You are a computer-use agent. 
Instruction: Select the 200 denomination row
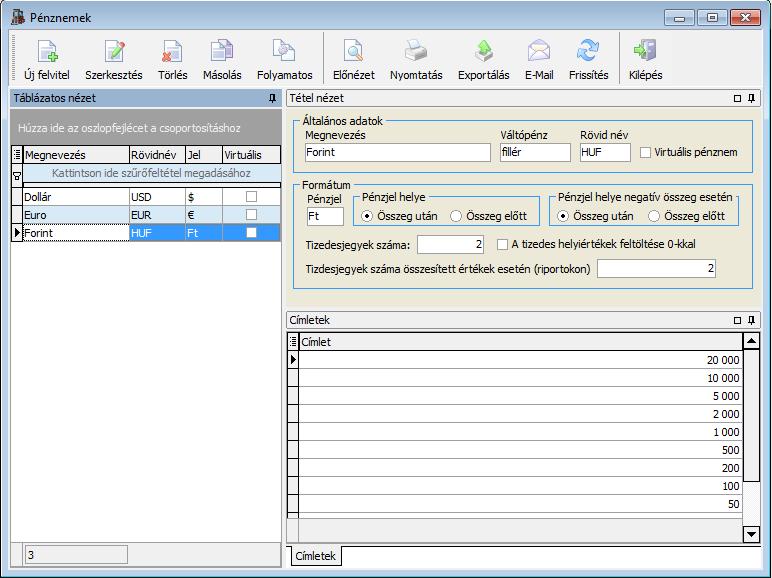pos(520,468)
